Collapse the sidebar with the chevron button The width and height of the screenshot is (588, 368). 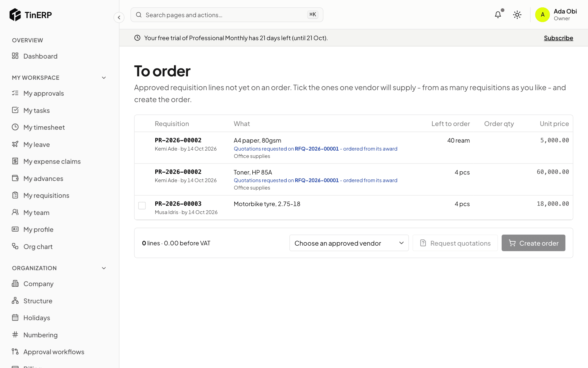[119, 17]
